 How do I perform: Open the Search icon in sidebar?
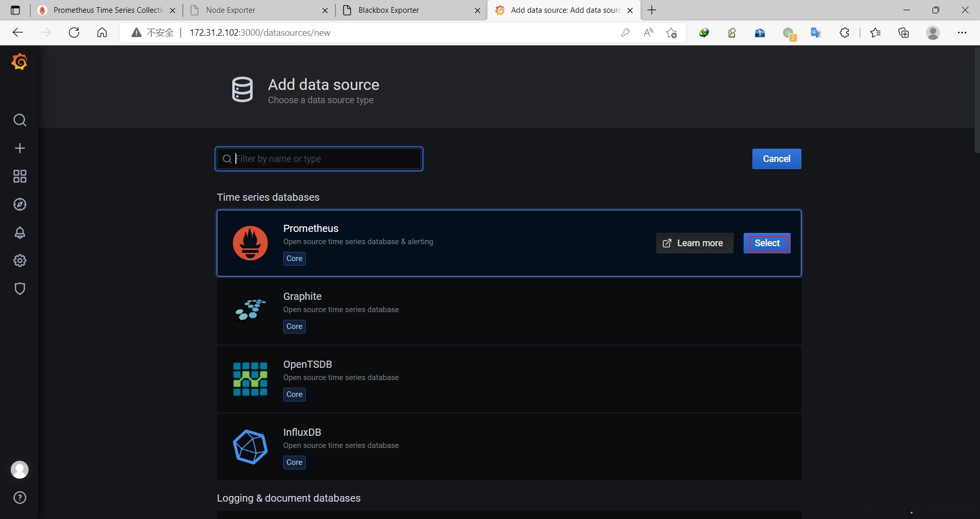click(x=20, y=120)
